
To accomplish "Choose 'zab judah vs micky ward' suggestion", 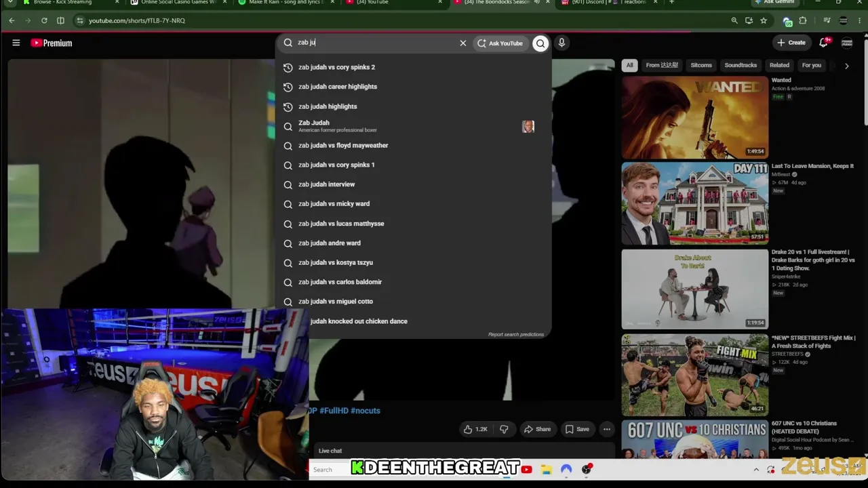I will [413, 203].
